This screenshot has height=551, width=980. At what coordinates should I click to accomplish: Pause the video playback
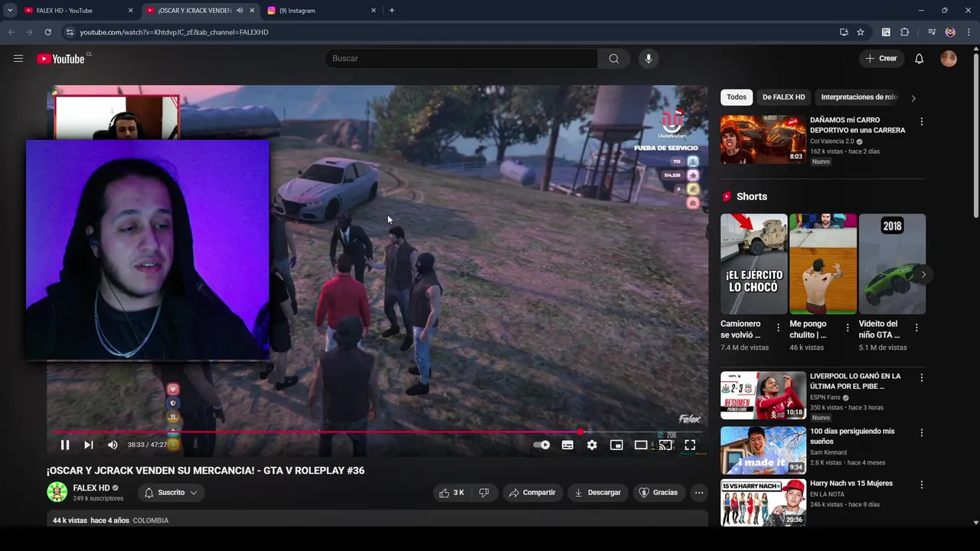(x=65, y=445)
